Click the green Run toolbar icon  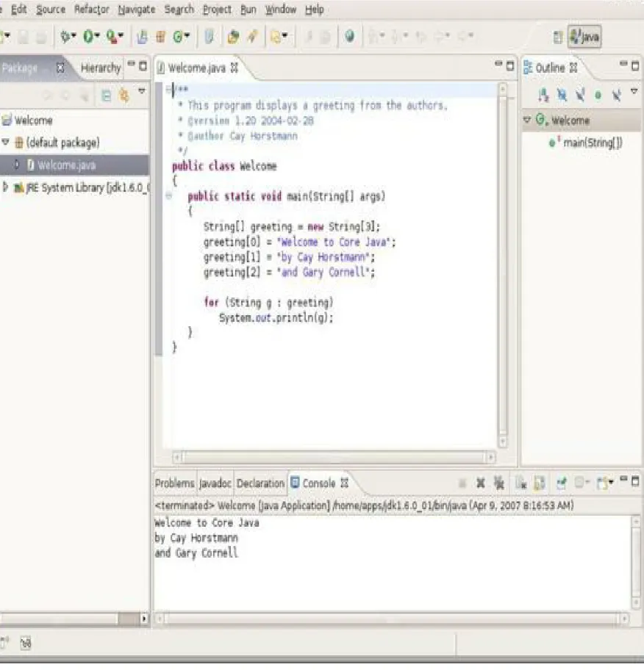click(x=88, y=37)
